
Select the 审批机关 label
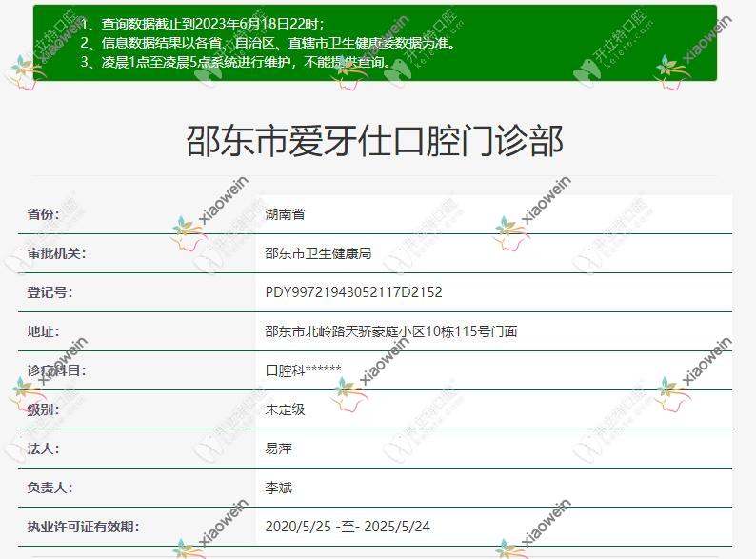click(x=56, y=253)
